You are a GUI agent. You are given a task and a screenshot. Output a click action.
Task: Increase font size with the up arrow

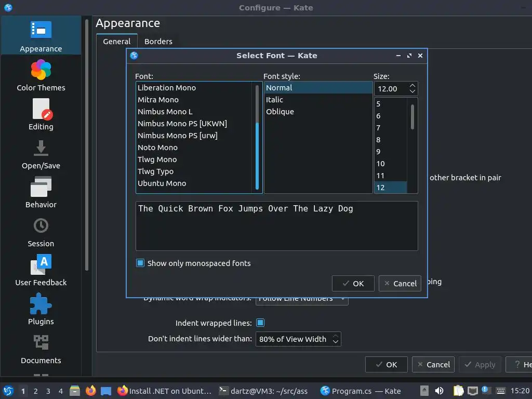[412, 86]
